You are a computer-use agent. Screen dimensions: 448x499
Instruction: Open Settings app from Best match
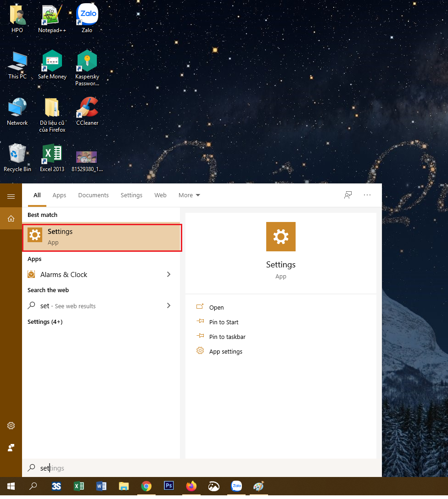click(101, 237)
